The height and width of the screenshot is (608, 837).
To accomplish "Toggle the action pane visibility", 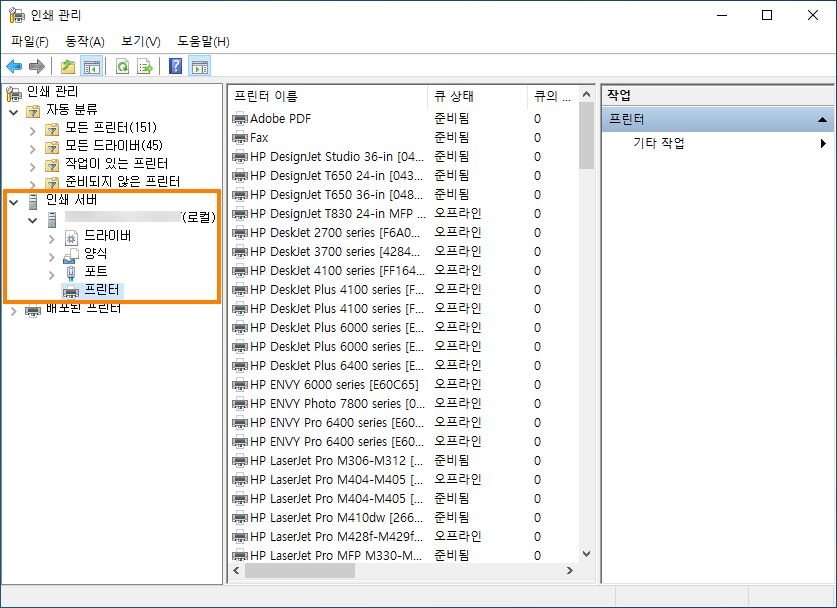I will pos(202,65).
